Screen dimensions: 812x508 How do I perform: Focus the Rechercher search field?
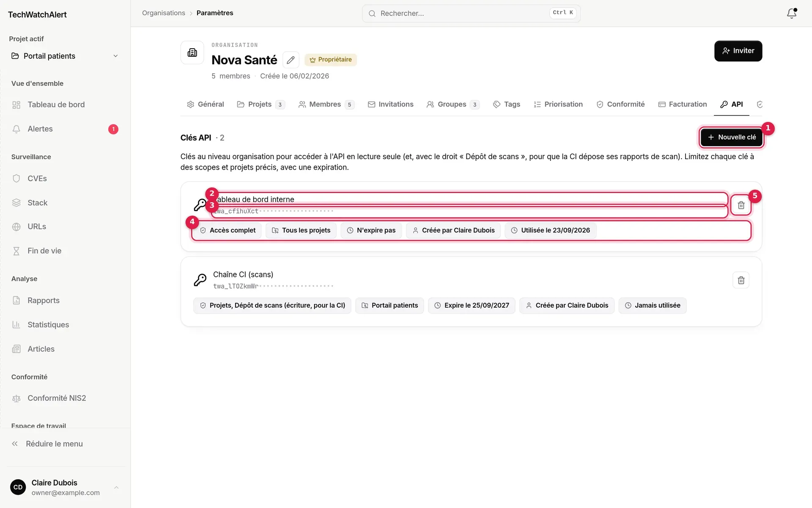coord(471,14)
